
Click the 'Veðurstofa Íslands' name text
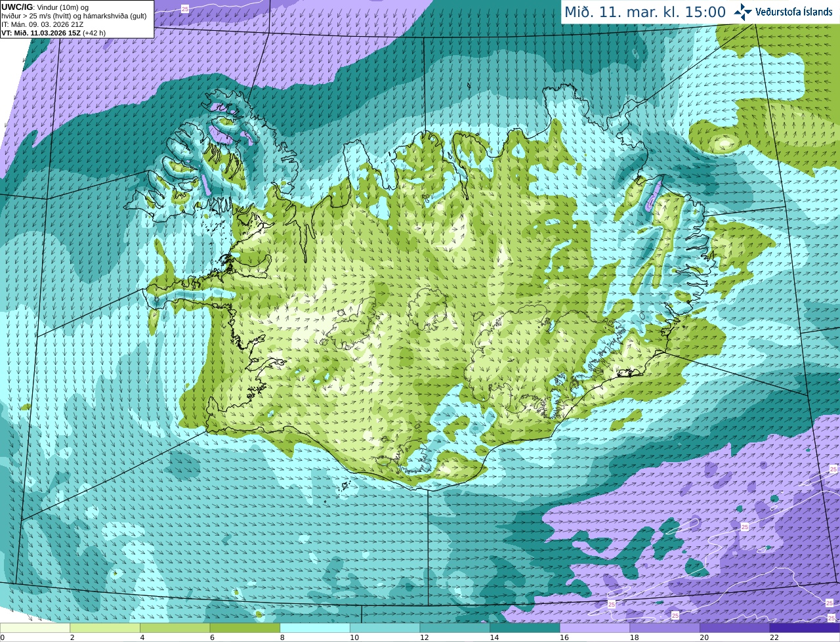pos(794,11)
